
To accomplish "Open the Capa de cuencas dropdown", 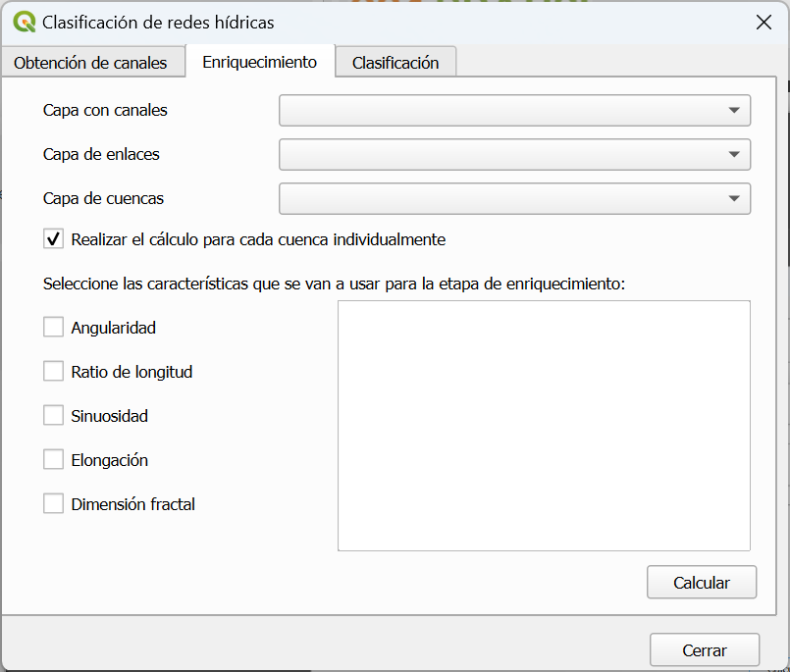I will pos(734,198).
